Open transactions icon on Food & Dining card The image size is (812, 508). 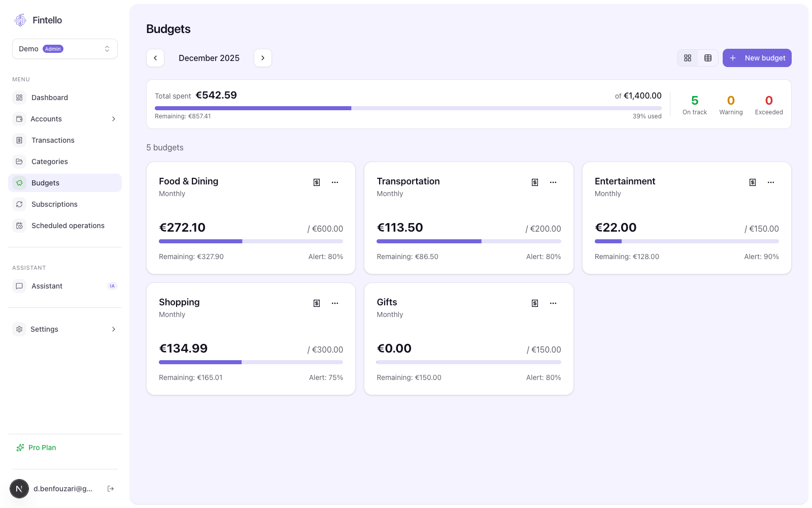coord(317,182)
